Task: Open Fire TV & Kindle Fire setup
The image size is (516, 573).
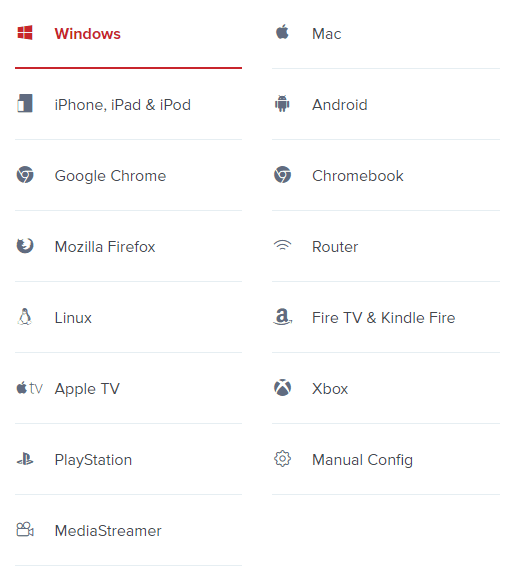Action: pyautogui.click(x=386, y=318)
